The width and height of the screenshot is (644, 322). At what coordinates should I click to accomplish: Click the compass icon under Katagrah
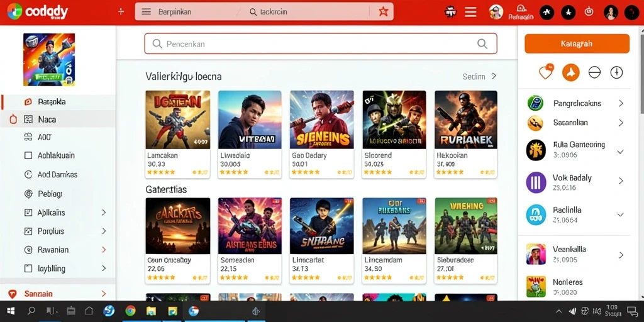[616, 72]
